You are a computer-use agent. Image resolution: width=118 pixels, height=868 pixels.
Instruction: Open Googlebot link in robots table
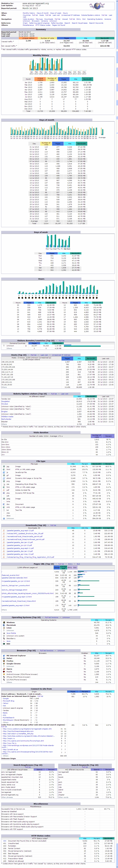tap(5, 401)
